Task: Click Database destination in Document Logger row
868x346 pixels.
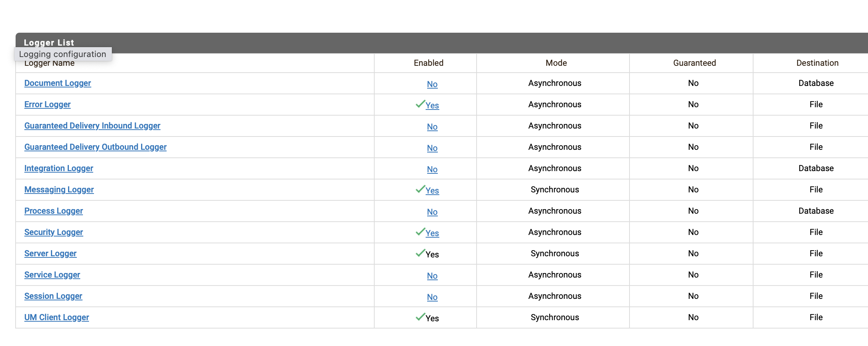Action: coord(816,83)
